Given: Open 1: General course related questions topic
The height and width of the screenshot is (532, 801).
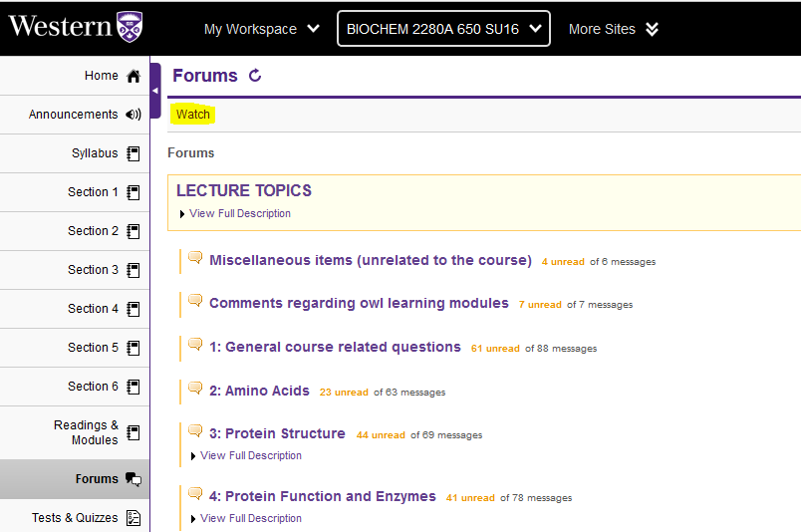Looking at the screenshot, I should coord(335,348).
